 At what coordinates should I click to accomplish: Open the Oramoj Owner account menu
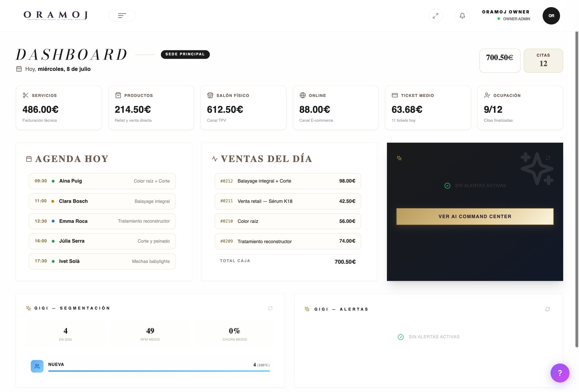coord(506,15)
